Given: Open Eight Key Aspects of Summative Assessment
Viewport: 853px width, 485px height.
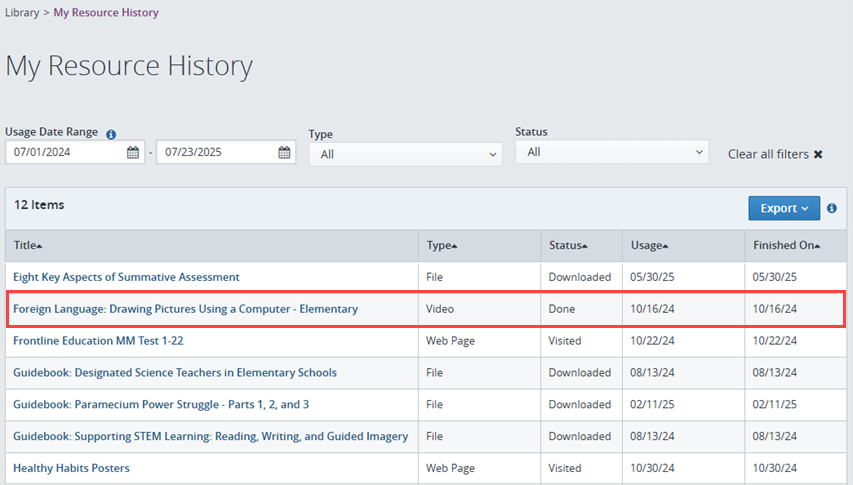Looking at the screenshot, I should (x=126, y=277).
